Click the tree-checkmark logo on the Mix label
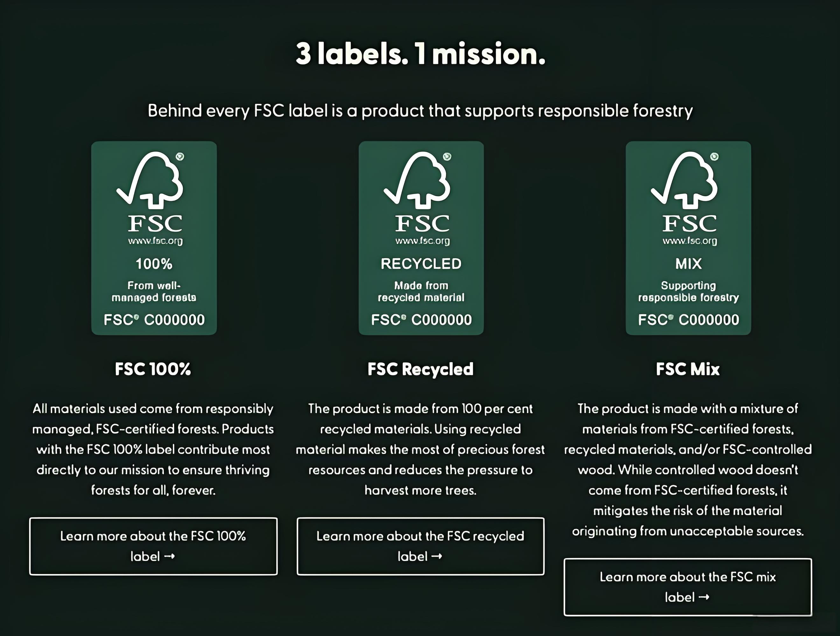This screenshot has height=636, width=840. click(x=685, y=180)
